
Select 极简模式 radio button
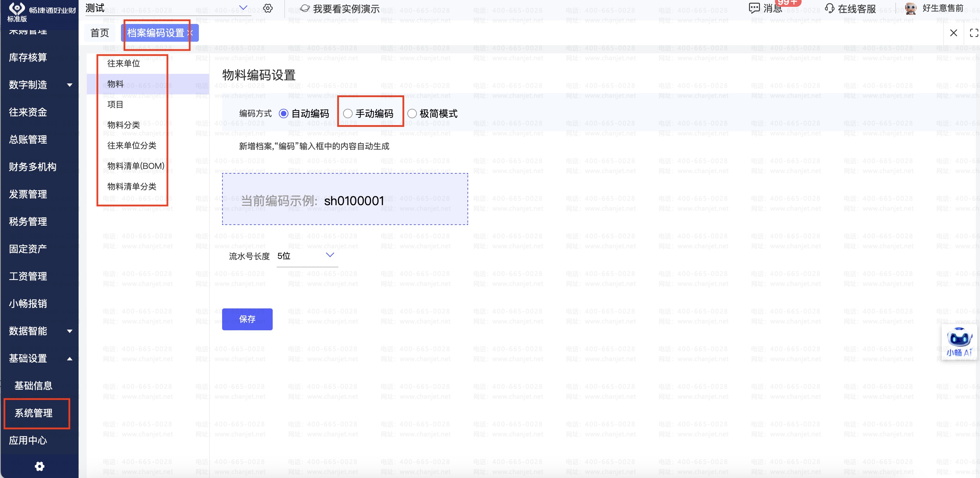(x=412, y=114)
